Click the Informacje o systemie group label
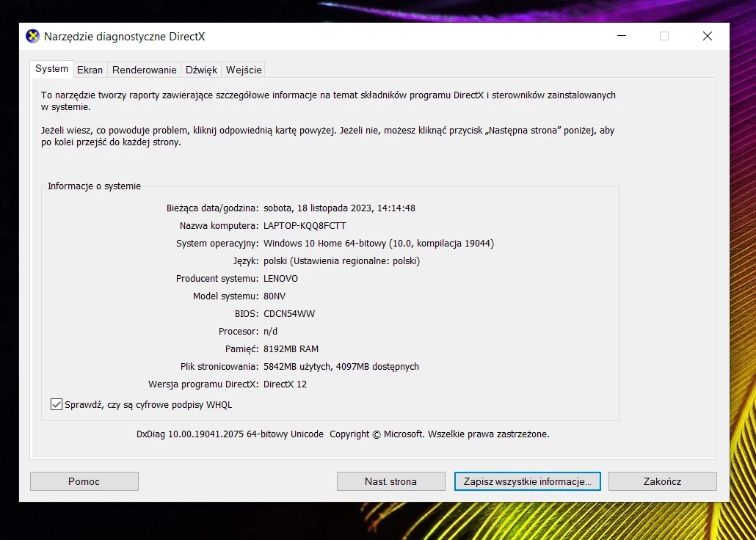 [x=95, y=186]
